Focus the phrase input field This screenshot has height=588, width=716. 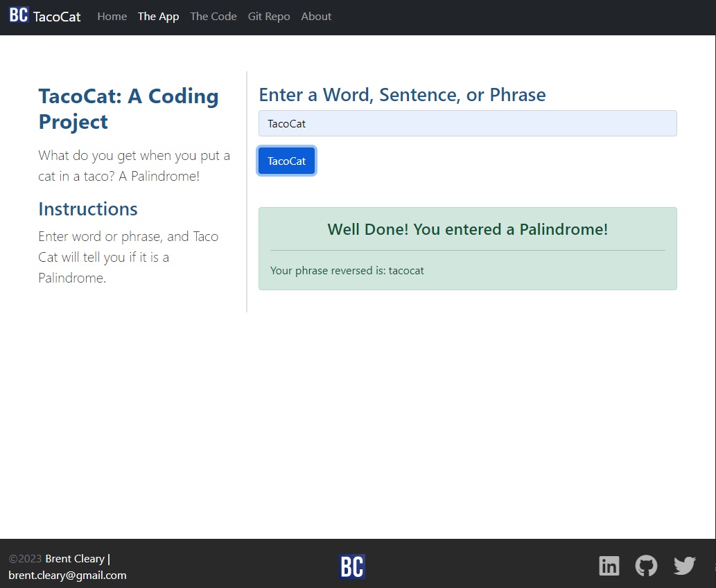click(467, 124)
